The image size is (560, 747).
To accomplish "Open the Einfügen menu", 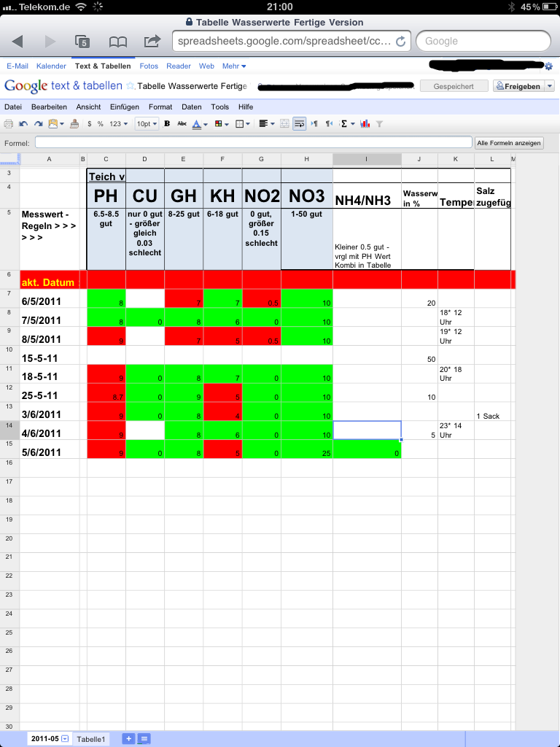I will click(124, 107).
